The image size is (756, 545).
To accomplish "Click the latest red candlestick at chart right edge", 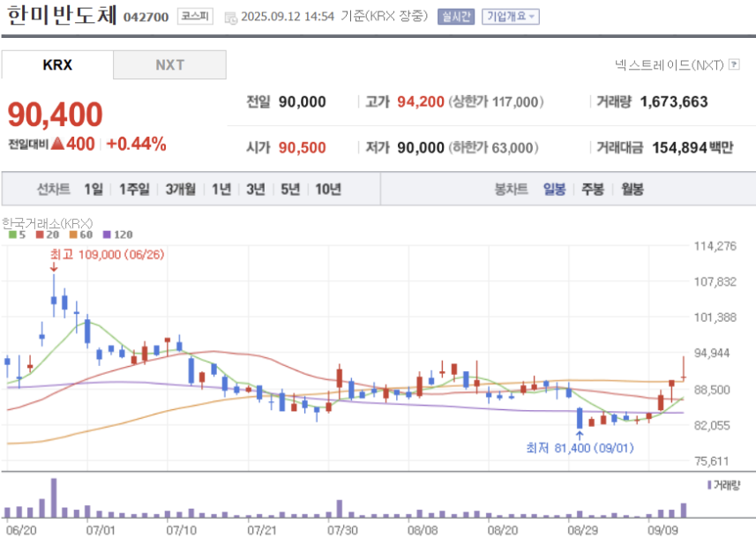I will pos(683,369).
